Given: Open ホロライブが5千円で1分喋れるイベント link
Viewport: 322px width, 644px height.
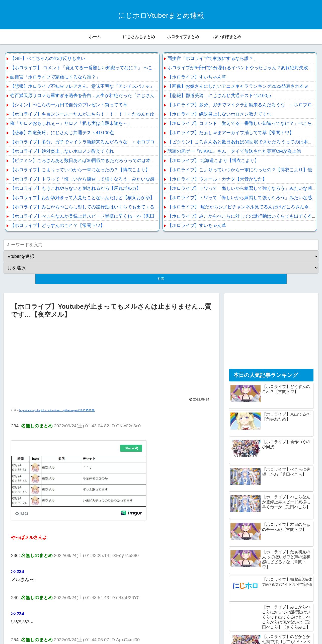Looking at the screenshot, I should point(239,68).
